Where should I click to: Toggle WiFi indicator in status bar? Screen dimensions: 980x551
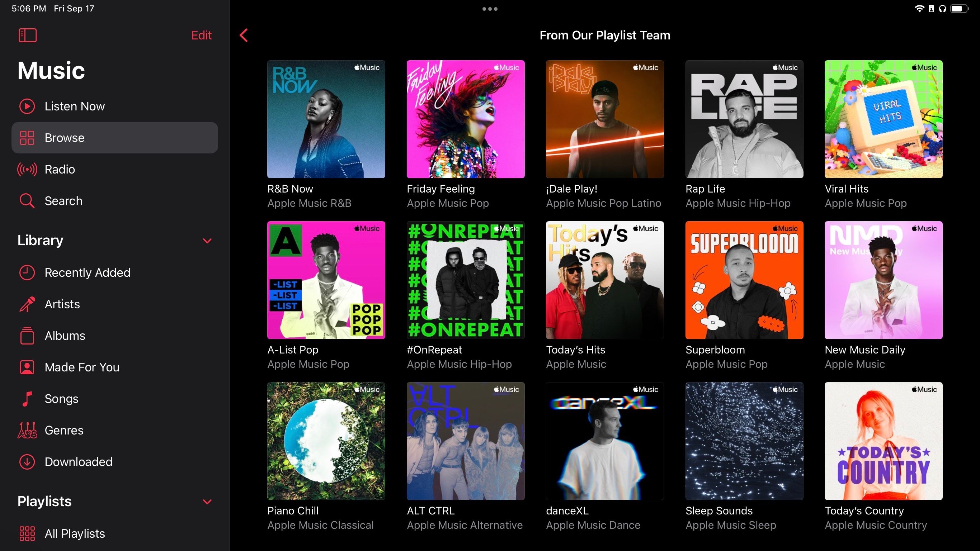click(x=919, y=8)
